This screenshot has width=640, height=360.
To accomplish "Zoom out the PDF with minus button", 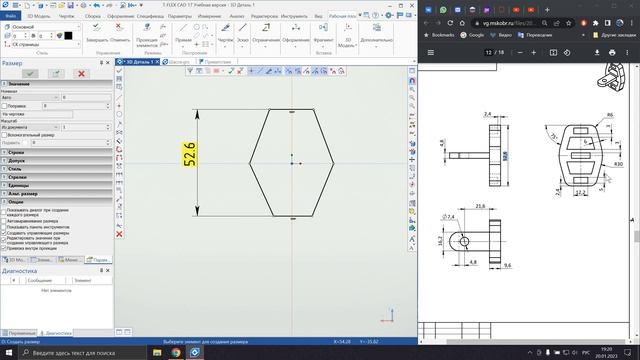I will (520, 53).
